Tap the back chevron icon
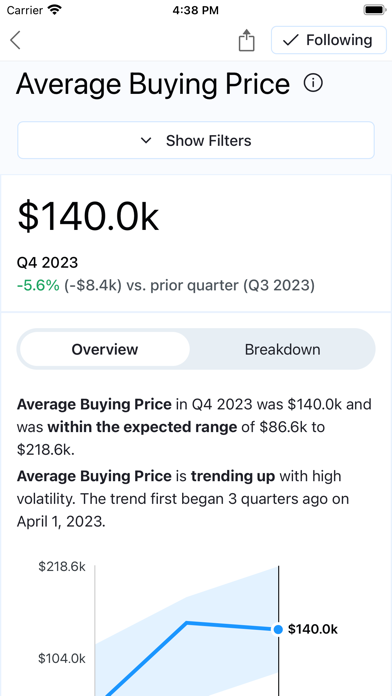 tap(16, 40)
